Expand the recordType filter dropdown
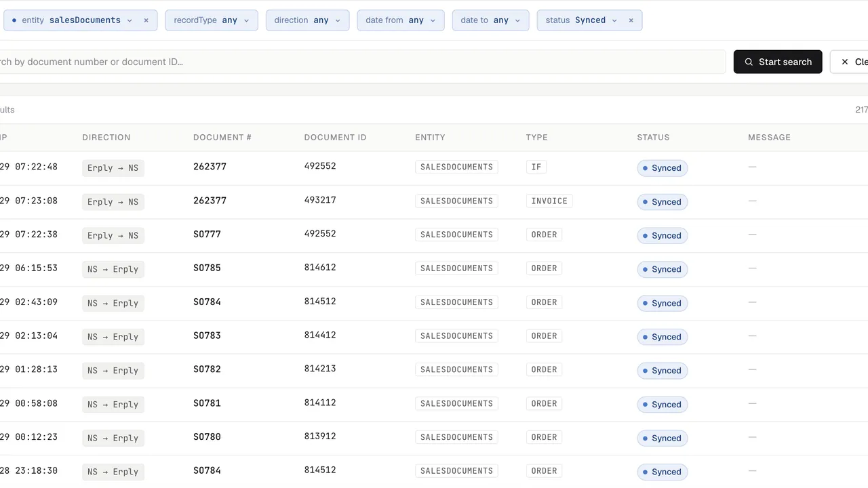868x488 pixels. pos(212,20)
